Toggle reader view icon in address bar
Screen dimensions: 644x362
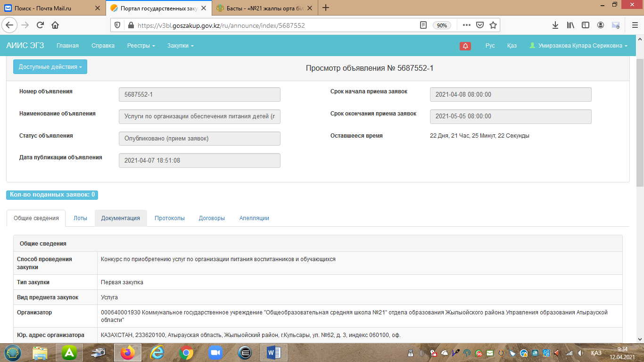423,25
